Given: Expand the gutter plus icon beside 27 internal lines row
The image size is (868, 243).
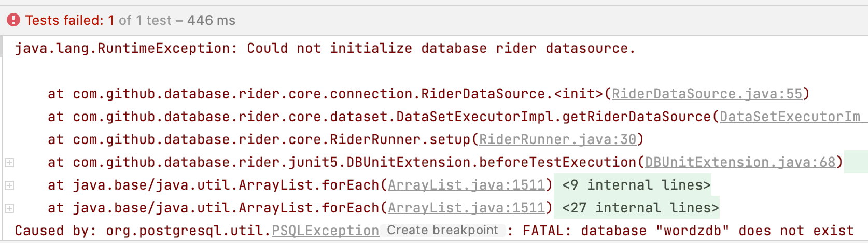Looking at the screenshot, I should click(9, 208).
